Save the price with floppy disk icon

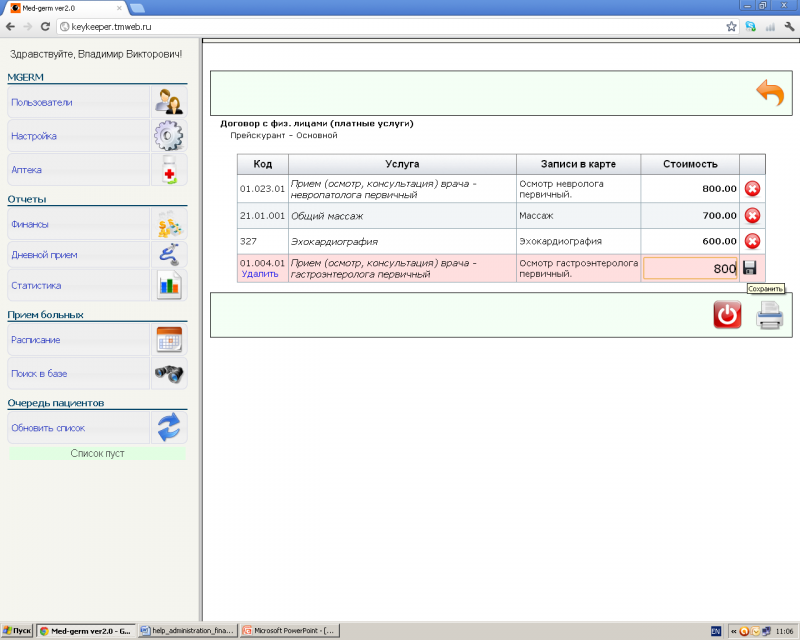[750, 268]
